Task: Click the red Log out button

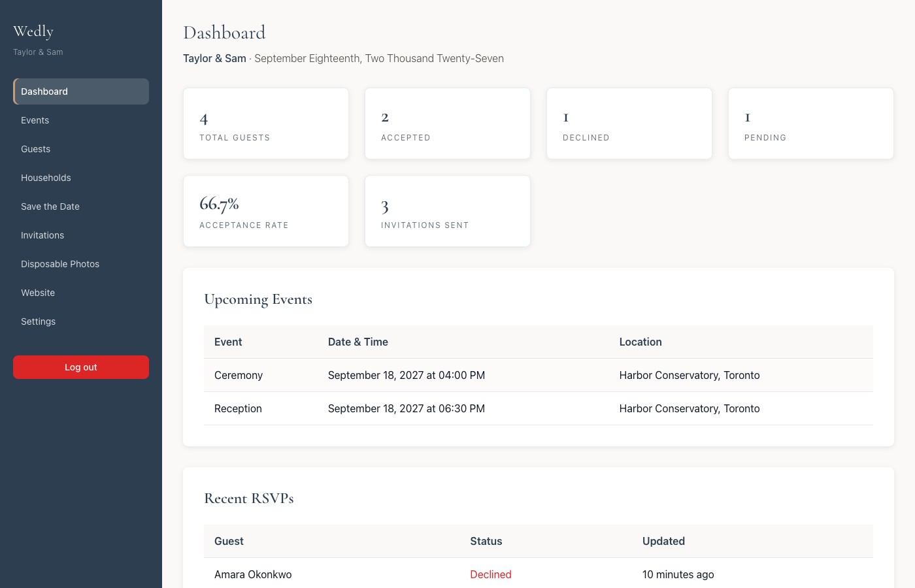Action: tap(81, 367)
